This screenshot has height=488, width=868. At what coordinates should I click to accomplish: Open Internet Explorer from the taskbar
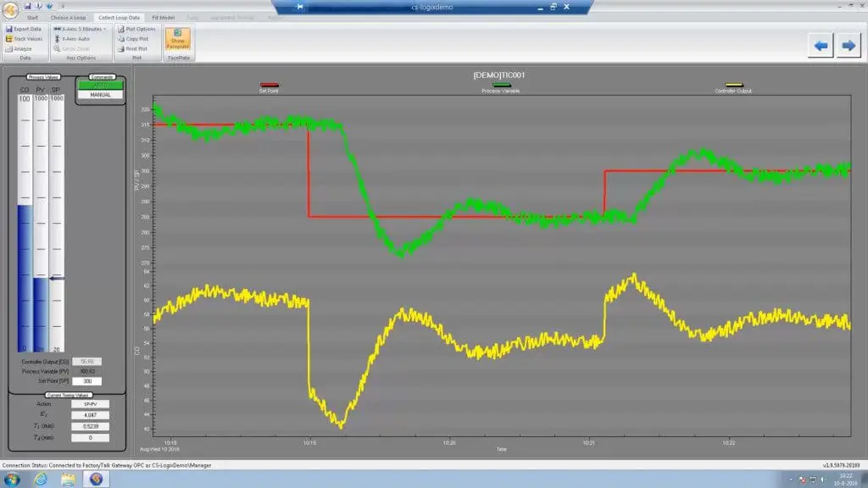[x=40, y=480]
